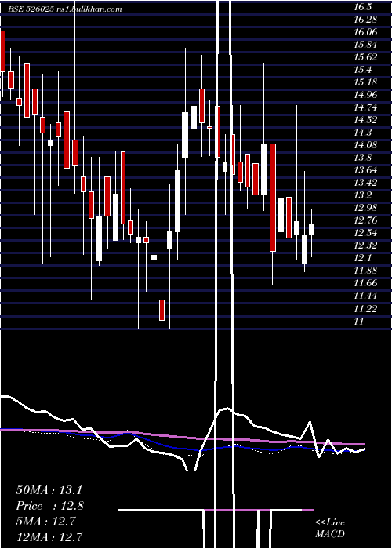
Task: Click the last white candlestick on the right
Action: 311,230
